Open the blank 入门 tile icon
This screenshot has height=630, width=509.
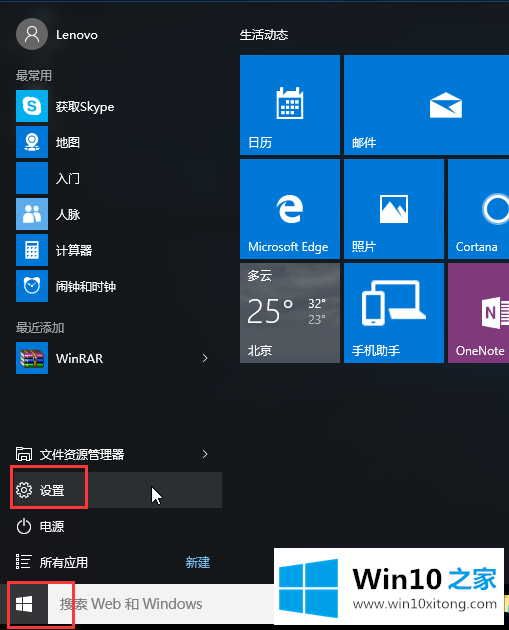32,178
